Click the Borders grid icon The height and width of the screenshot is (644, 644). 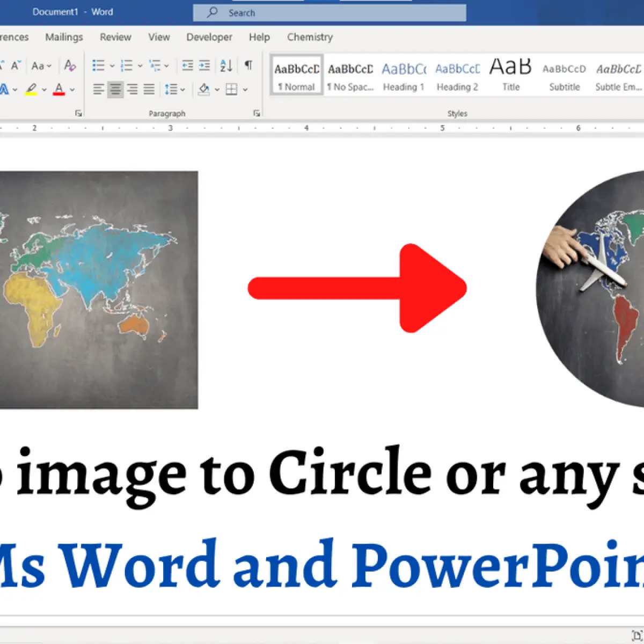click(231, 89)
